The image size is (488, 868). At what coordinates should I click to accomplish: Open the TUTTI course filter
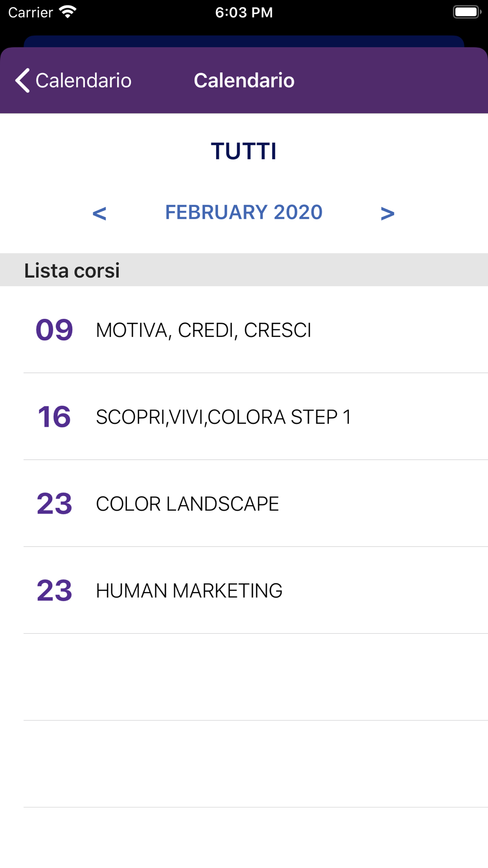244,151
